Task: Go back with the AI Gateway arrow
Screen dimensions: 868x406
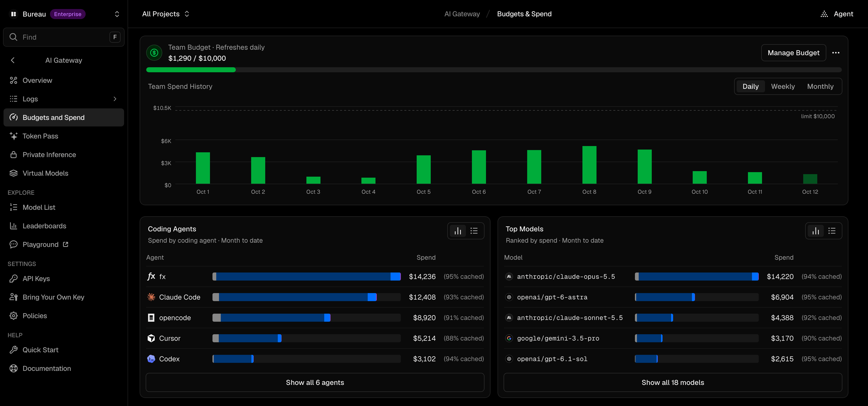Action: pyautogui.click(x=13, y=60)
